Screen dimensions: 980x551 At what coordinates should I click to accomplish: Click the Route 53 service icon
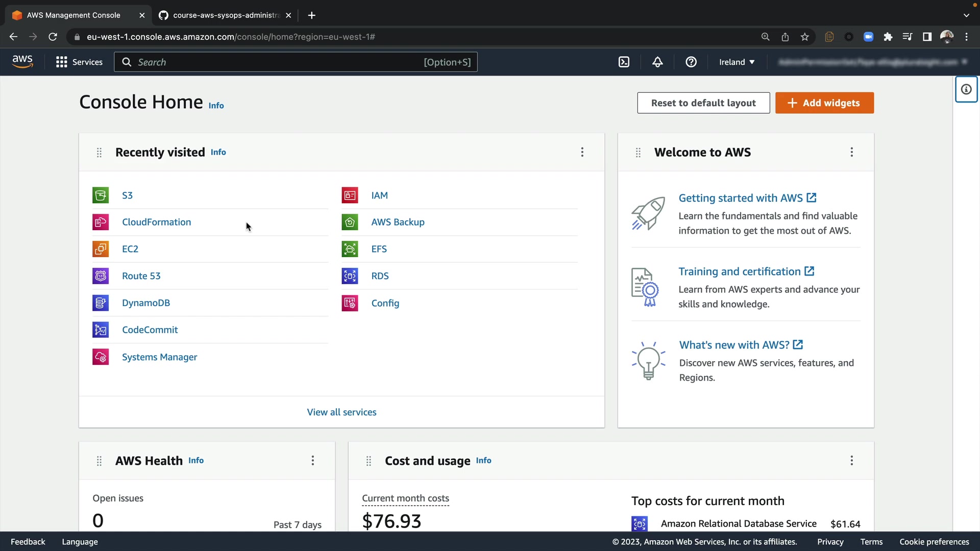coord(101,276)
